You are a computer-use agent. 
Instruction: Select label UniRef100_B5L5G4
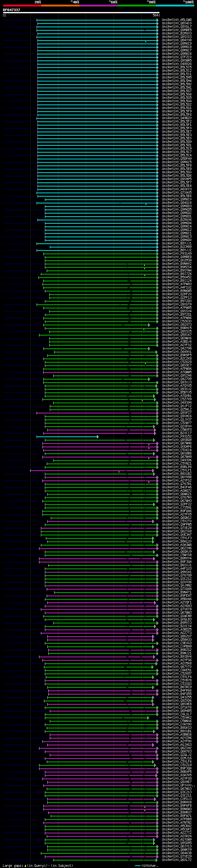(x=177, y=101)
